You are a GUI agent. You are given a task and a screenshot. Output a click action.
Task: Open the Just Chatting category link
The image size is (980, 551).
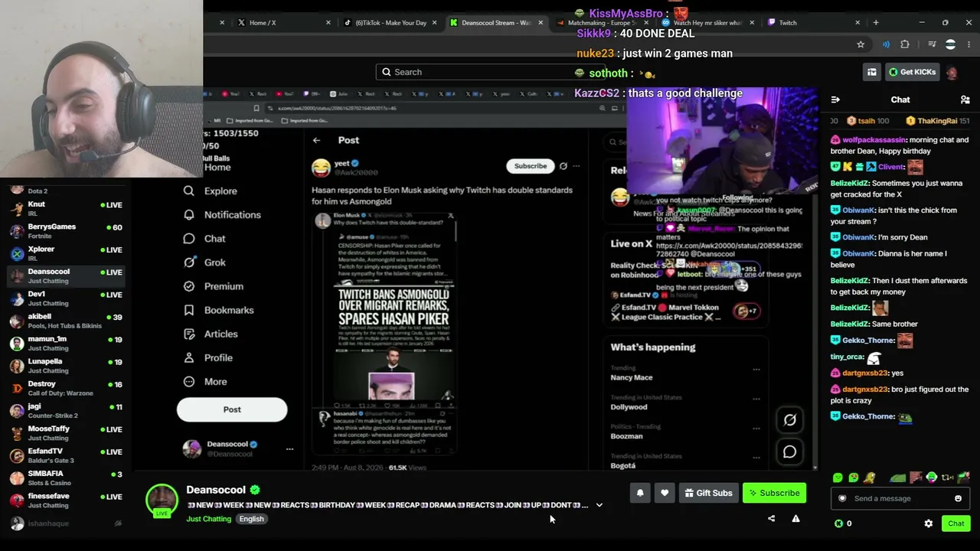pyautogui.click(x=208, y=519)
